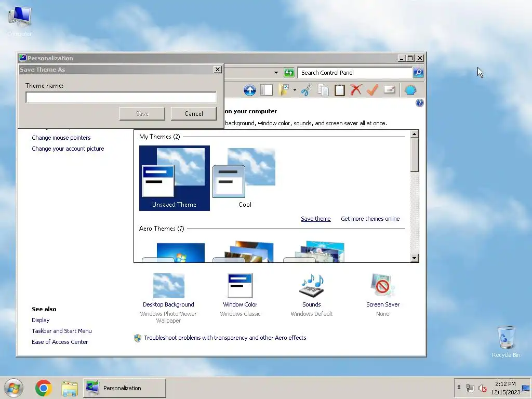Click the grayed-out Save button
The height and width of the screenshot is (399, 532).
(142, 114)
